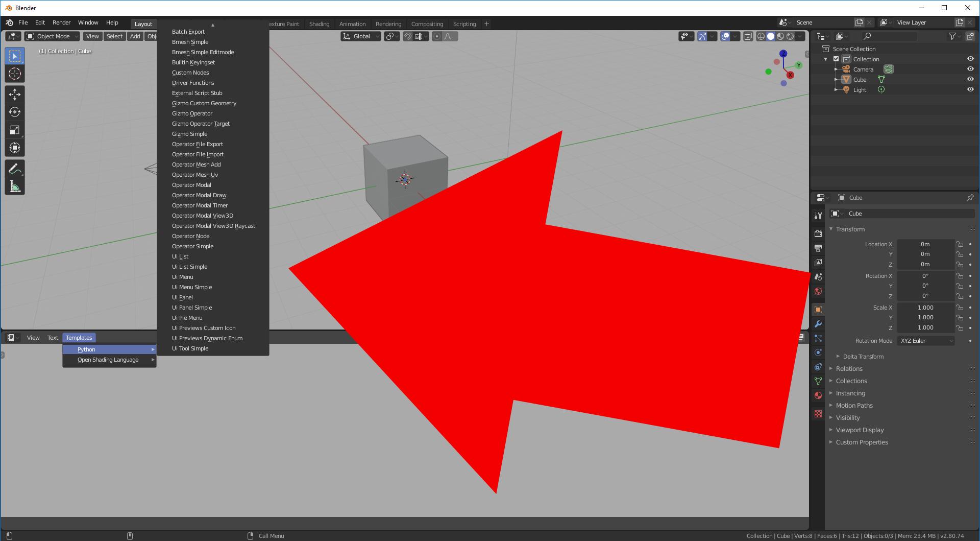Choose the Rotate tool
The image size is (980, 541).
click(x=15, y=112)
